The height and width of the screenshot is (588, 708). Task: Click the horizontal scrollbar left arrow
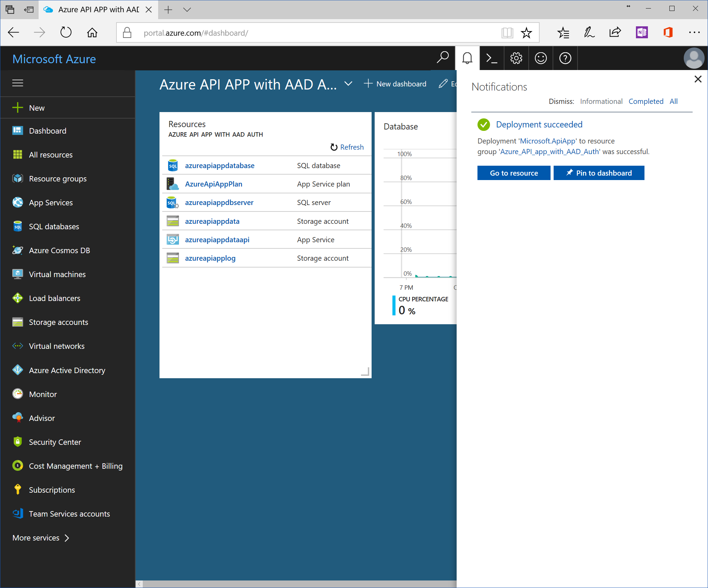tap(139, 584)
